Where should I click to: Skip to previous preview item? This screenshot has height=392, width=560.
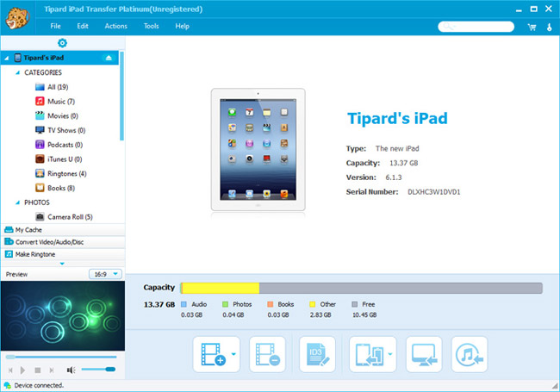10,370
